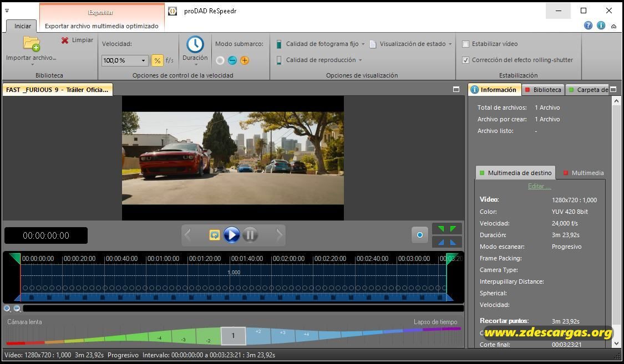Select the Multimedia de destino tab

515,173
